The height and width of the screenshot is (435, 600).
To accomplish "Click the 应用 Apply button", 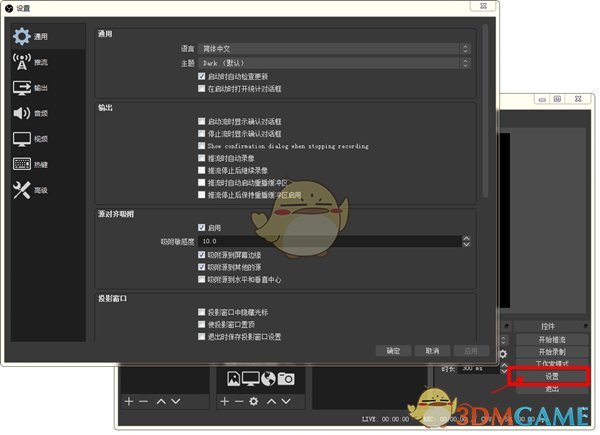I will (x=471, y=351).
